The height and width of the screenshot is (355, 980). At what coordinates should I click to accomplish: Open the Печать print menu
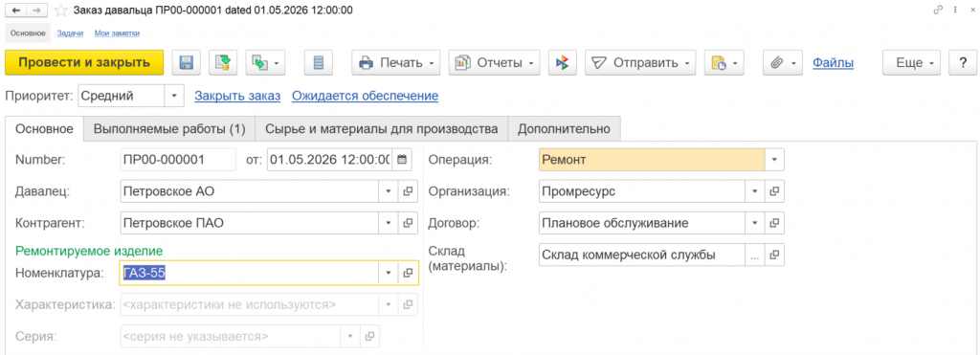[396, 62]
